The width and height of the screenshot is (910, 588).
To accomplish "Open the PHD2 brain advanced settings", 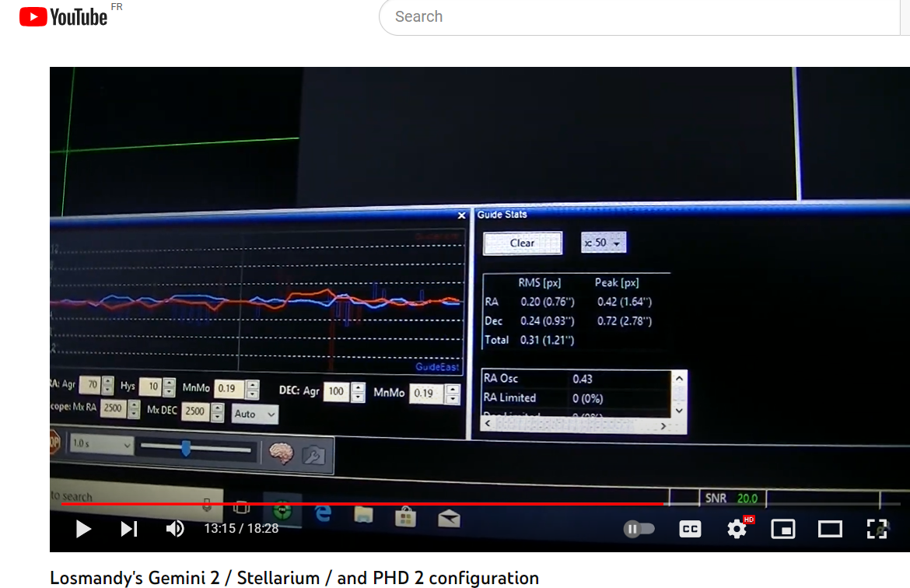I will pos(282,453).
